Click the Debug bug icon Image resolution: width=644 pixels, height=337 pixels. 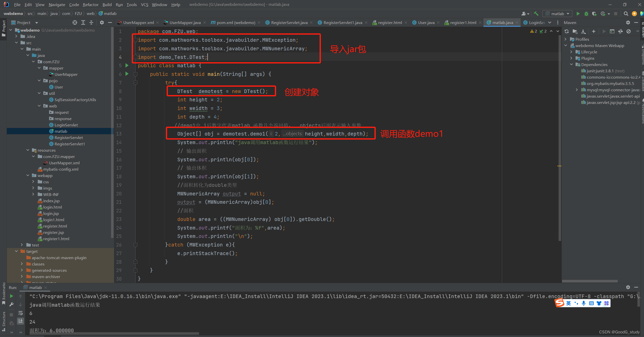pyautogui.click(x=586, y=14)
